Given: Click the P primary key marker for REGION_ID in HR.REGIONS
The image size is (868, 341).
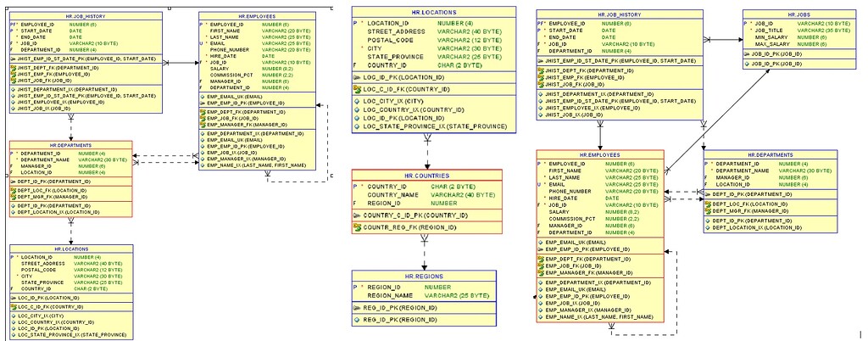Looking at the screenshot, I should 356,288.
